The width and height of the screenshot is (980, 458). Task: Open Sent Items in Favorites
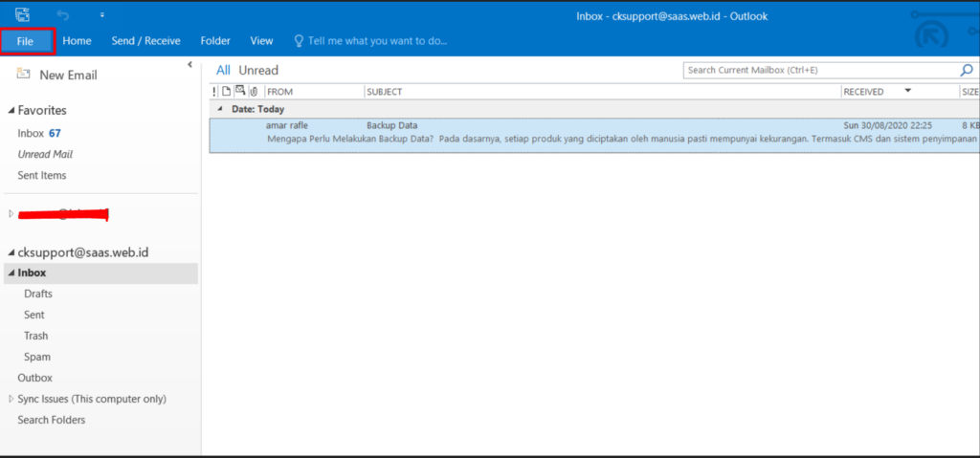42,176
